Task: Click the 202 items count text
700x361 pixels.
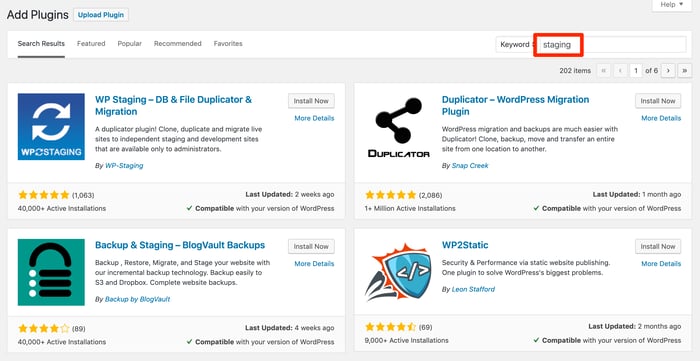Action: coord(575,71)
